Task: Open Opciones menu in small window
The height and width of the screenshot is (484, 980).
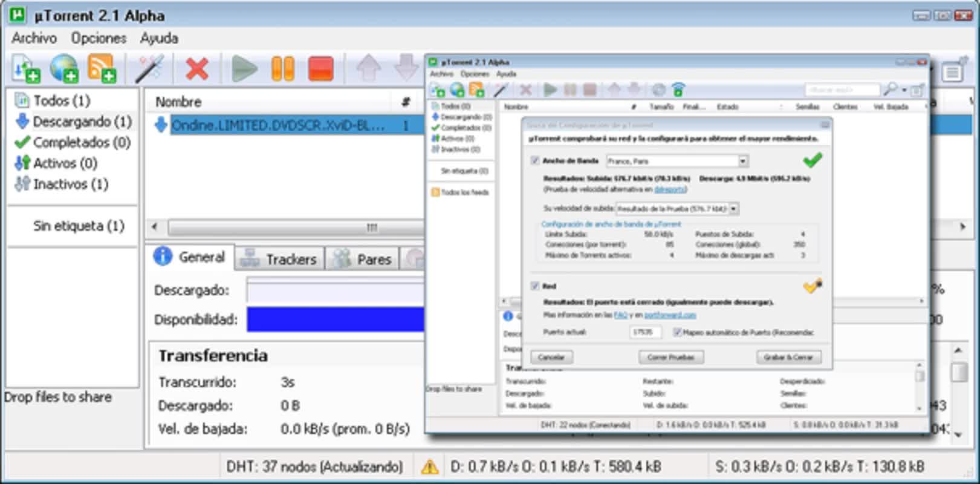Action: point(475,74)
